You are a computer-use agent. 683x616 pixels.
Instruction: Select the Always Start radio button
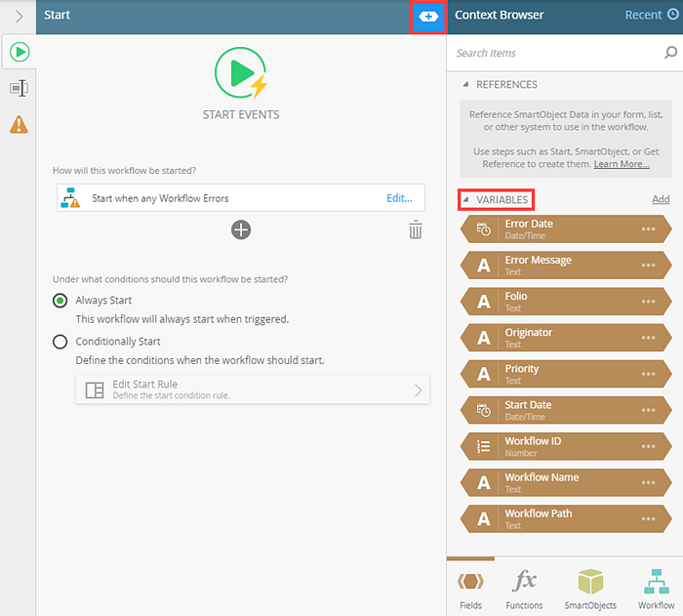(60, 301)
